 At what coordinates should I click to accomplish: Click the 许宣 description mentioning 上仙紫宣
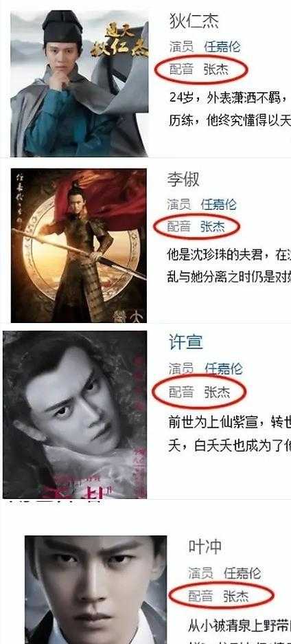point(229,433)
